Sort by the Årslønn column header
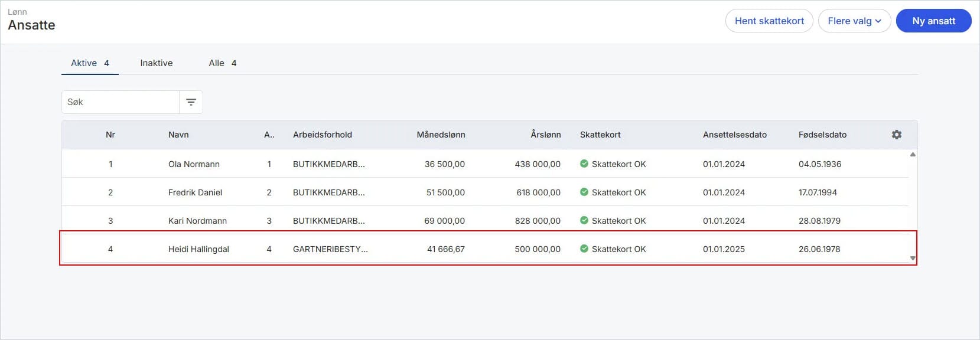980x340 pixels. click(546, 135)
